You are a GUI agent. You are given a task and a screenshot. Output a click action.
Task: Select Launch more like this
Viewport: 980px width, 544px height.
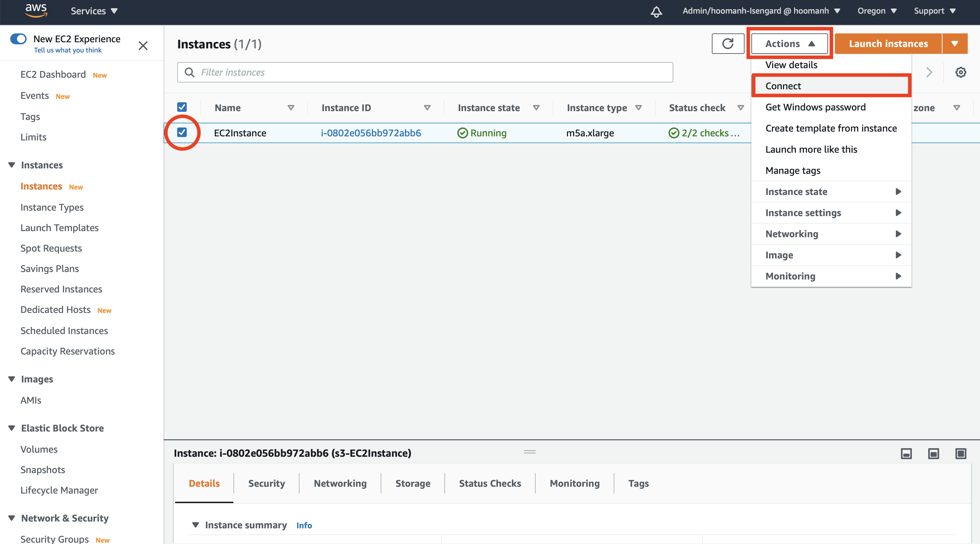pos(831,150)
